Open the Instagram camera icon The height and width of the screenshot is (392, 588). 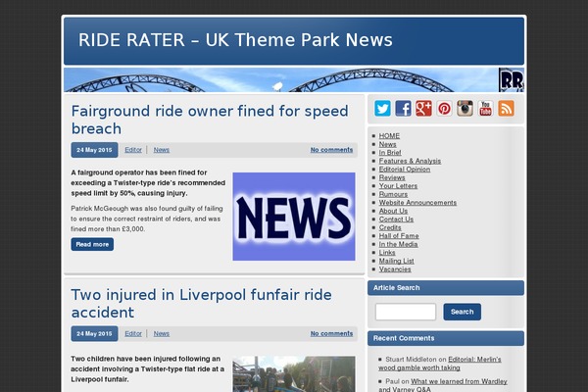pyautogui.click(x=465, y=109)
